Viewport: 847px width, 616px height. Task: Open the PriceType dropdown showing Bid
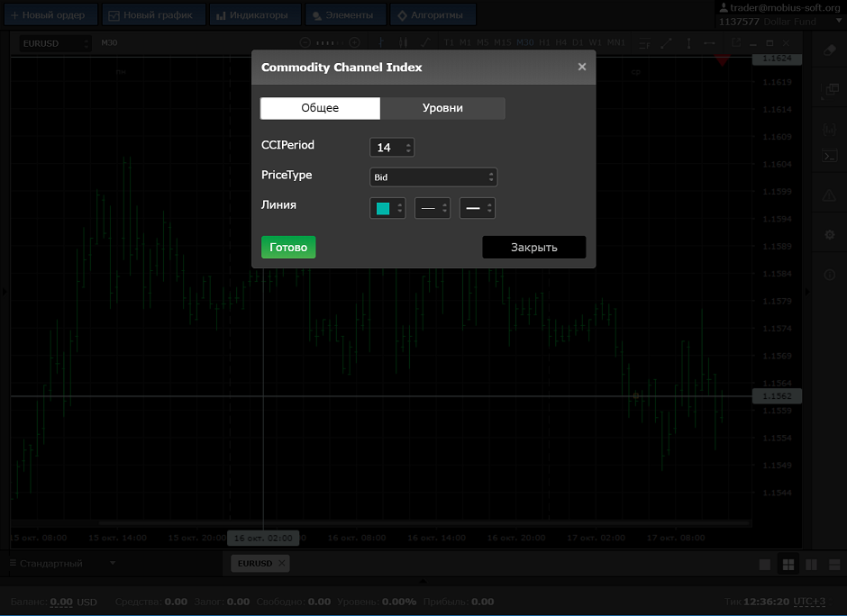[433, 177]
